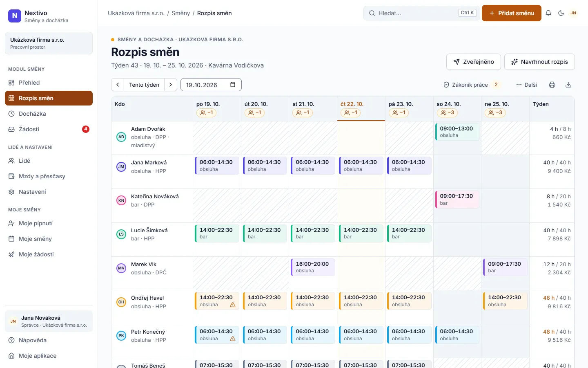Open Docházka in the sidebar
588x368 pixels.
click(x=49, y=114)
